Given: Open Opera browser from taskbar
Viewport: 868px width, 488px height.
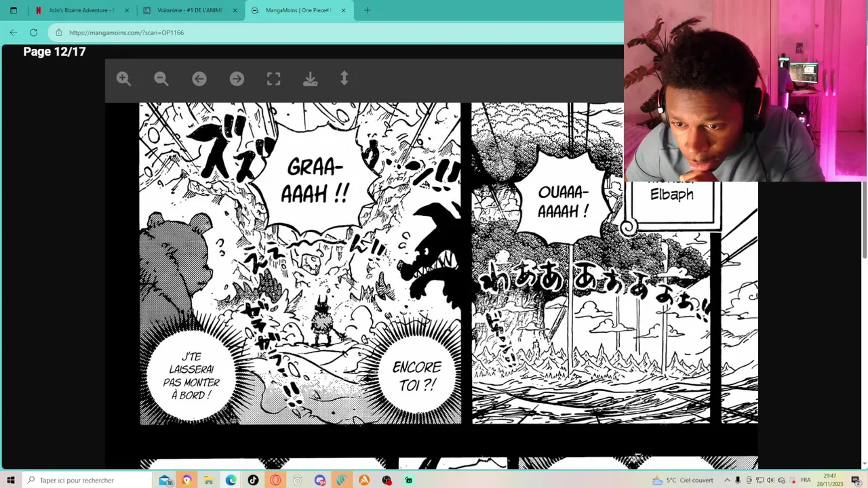Looking at the screenshot, I should (x=275, y=480).
